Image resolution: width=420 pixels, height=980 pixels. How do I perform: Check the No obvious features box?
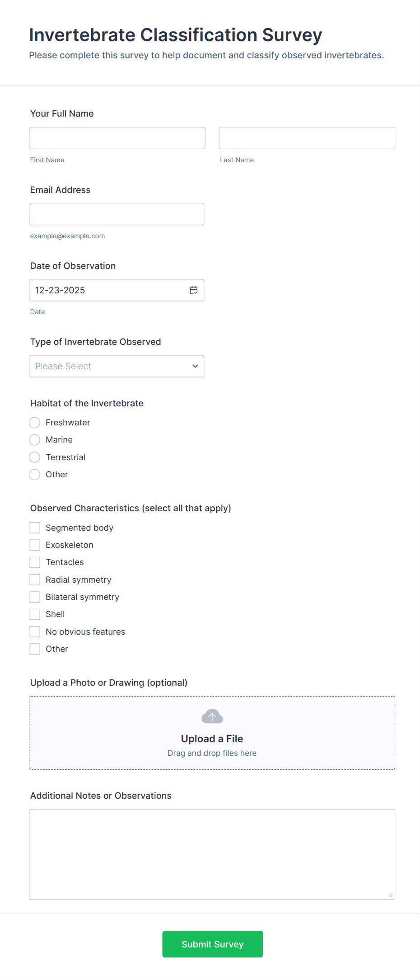pos(34,631)
